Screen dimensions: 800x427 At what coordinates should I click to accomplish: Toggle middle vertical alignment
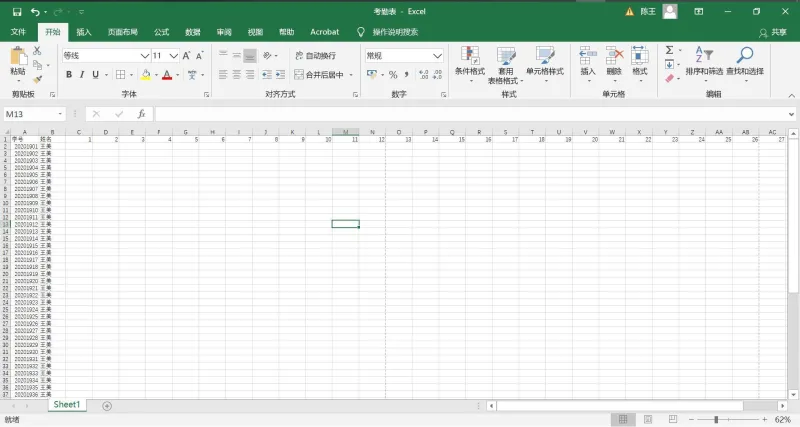click(236, 55)
